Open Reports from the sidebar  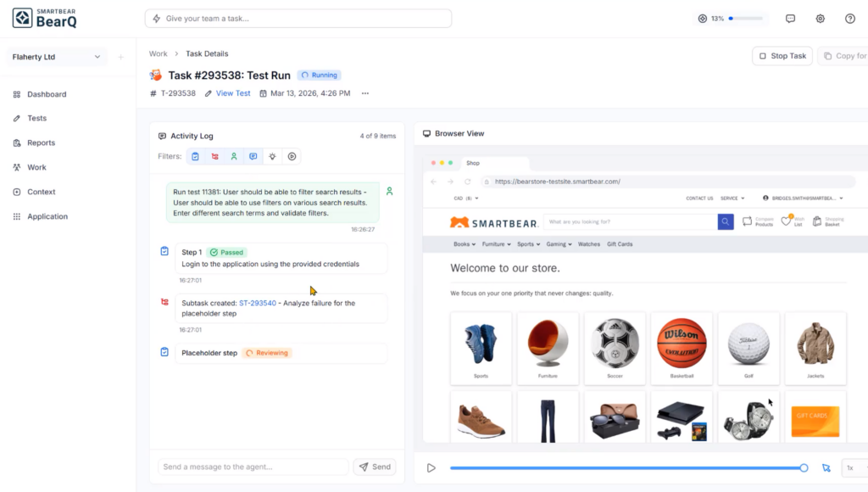[41, 143]
